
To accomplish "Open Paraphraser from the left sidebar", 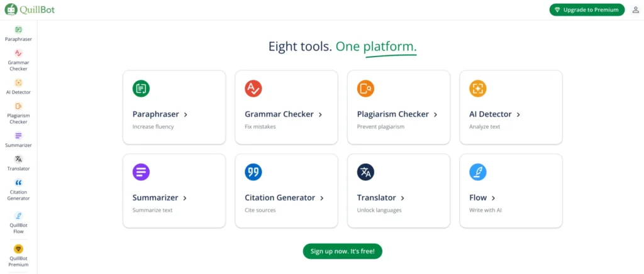I will 18,34.
